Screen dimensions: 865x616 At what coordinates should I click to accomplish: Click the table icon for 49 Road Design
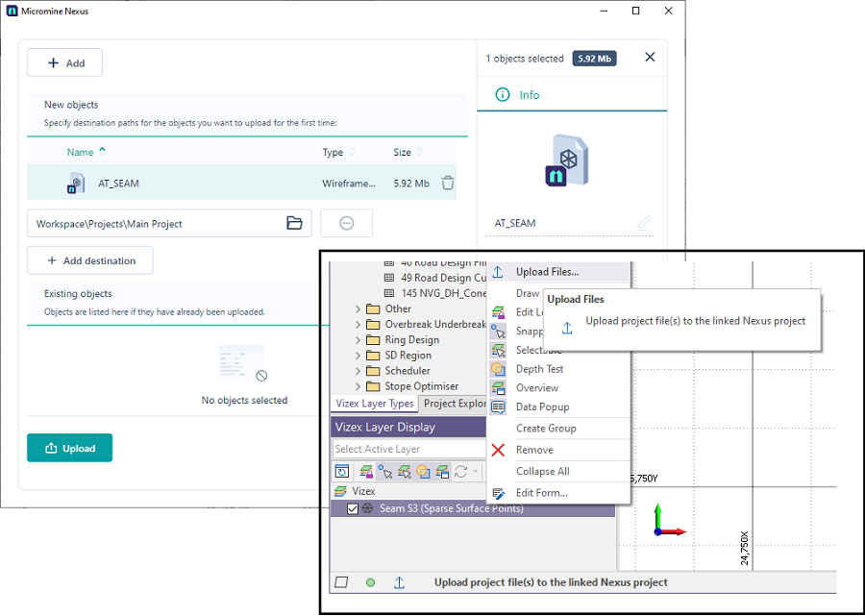(389, 278)
